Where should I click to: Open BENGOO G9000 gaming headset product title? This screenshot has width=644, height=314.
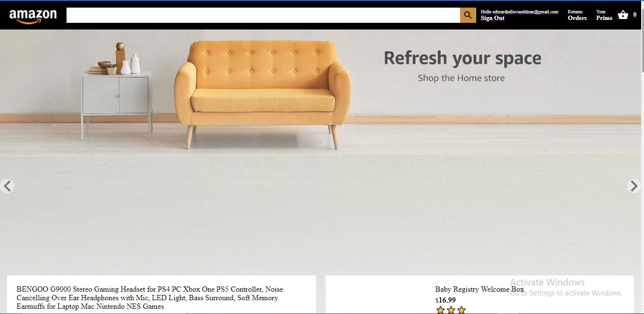[150, 298]
